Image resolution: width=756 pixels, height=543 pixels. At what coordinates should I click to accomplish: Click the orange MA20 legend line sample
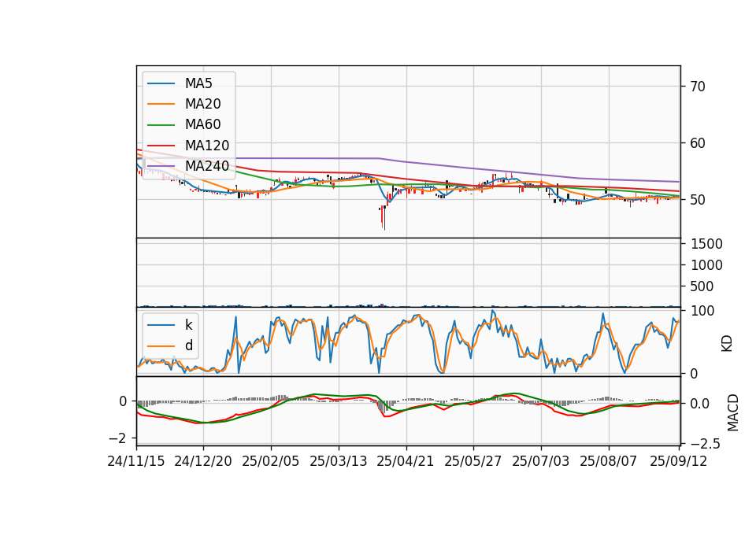[x=161, y=104]
